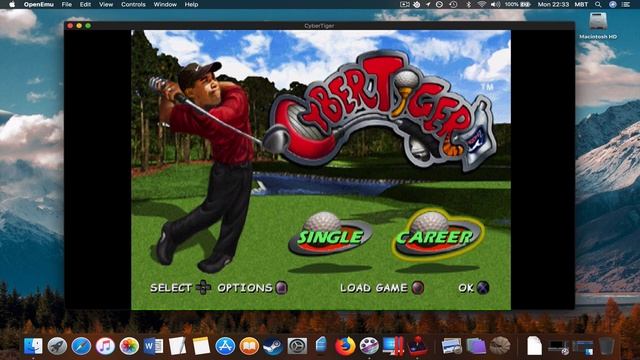
Task: Select the SINGLE golf ball game mode
Action: click(x=330, y=234)
